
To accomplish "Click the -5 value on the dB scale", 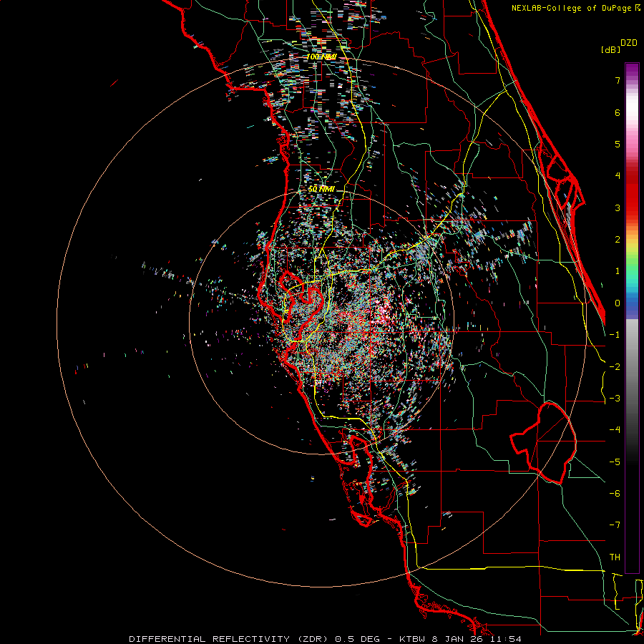I will click(615, 462).
